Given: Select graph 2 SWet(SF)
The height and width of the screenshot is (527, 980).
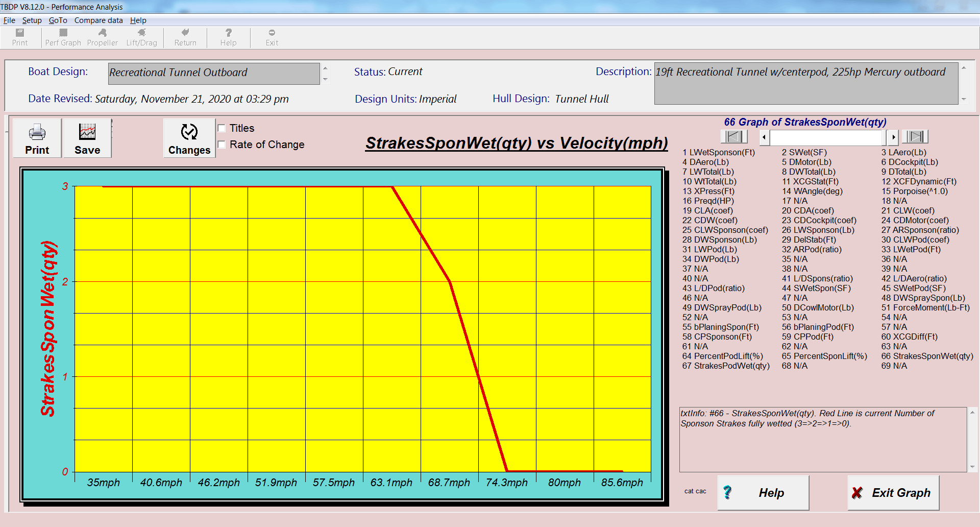Looking at the screenshot, I should [804, 152].
